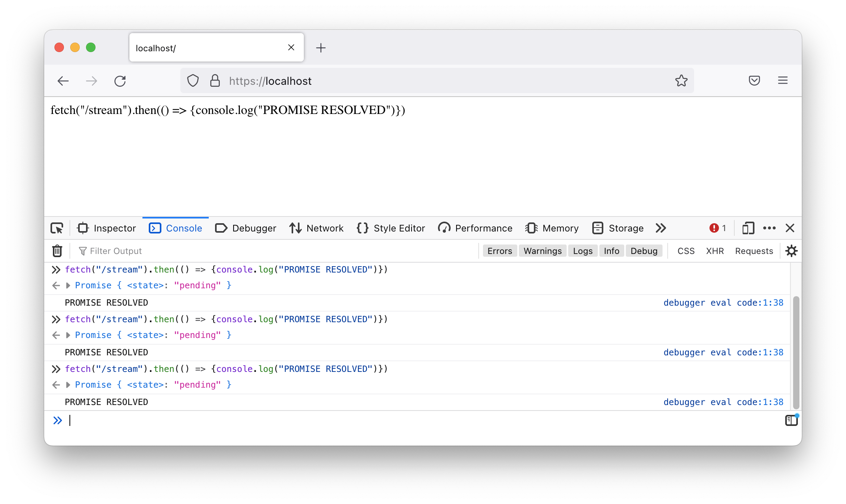Viewport: 846px width, 504px height.
Task: Open the debugger eval code:1:38 source link
Action: pos(723,302)
